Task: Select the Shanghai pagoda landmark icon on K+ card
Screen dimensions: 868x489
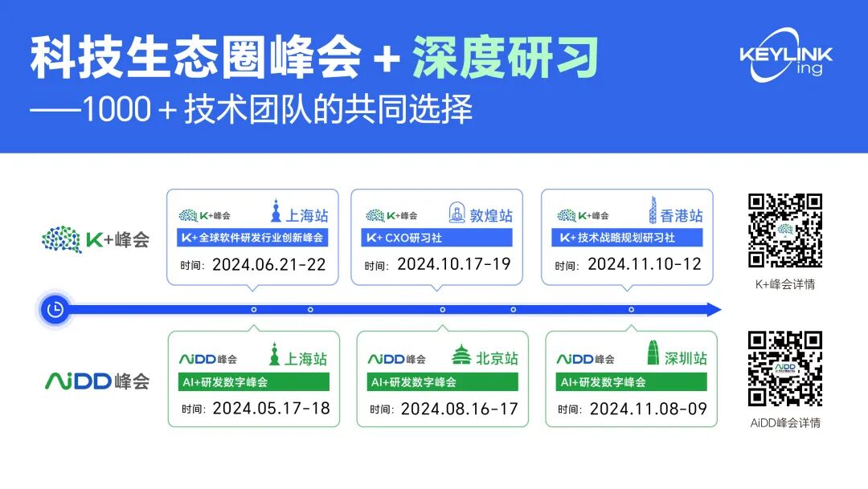Action: tap(276, 212)
